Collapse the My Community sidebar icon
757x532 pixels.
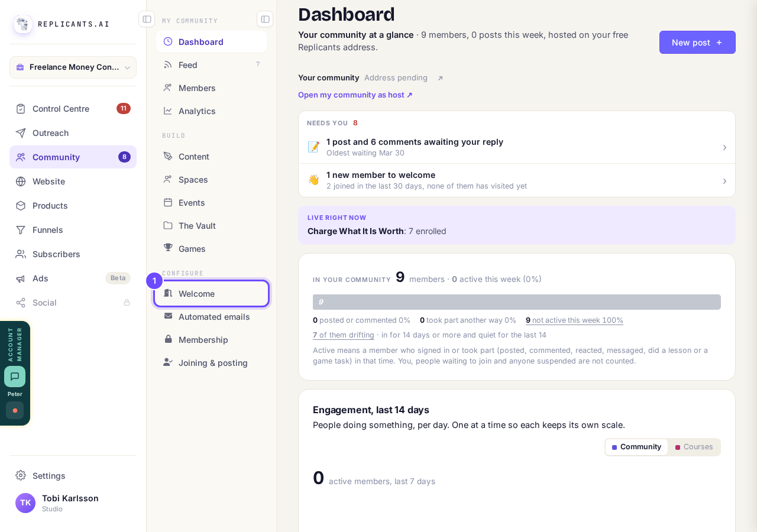(265, 19)
